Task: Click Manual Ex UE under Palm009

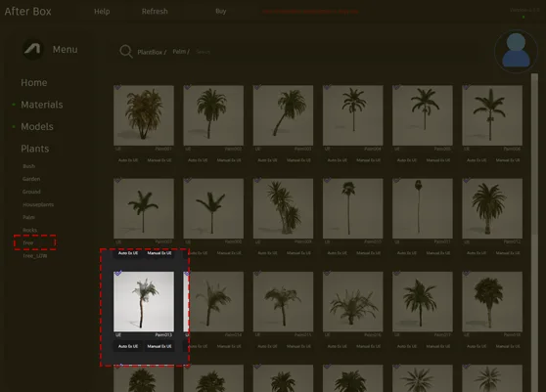Action: tap(298, 253)
